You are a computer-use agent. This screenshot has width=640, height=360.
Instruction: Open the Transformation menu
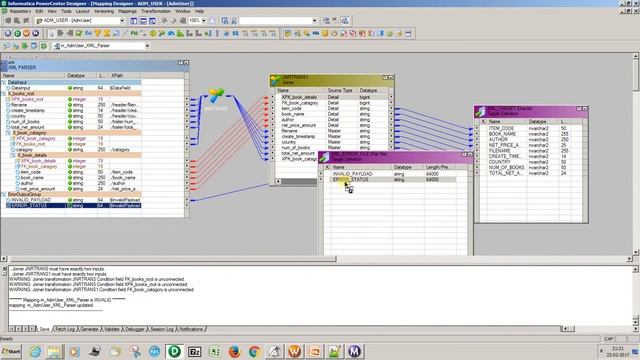156,11
